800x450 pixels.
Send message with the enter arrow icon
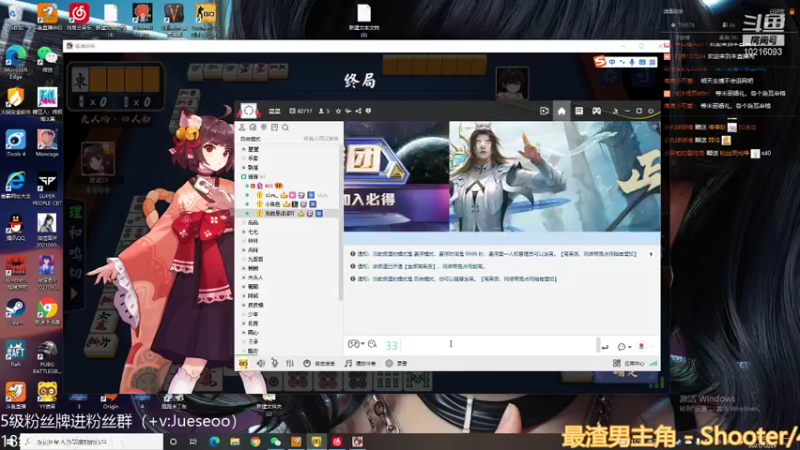click(605, 347)
